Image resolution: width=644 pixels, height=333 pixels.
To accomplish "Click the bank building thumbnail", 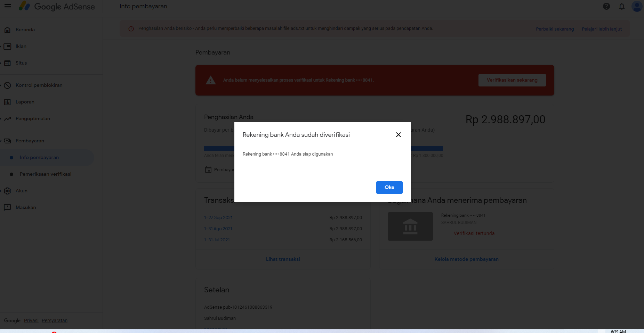I will [x=410, y=226].
